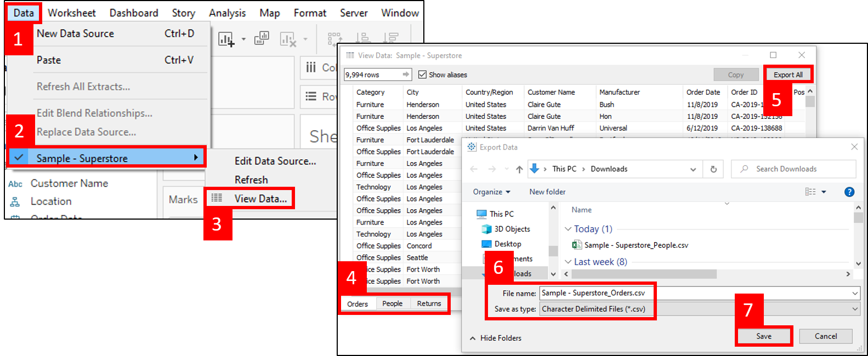
Task: Click This PC in the address breadcrumb
Action: (564, 169)
